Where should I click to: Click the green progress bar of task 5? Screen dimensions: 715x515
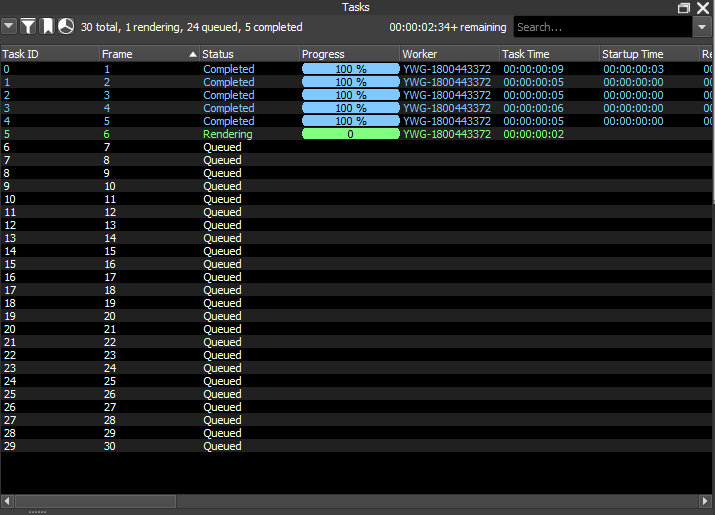pos(350,134)
